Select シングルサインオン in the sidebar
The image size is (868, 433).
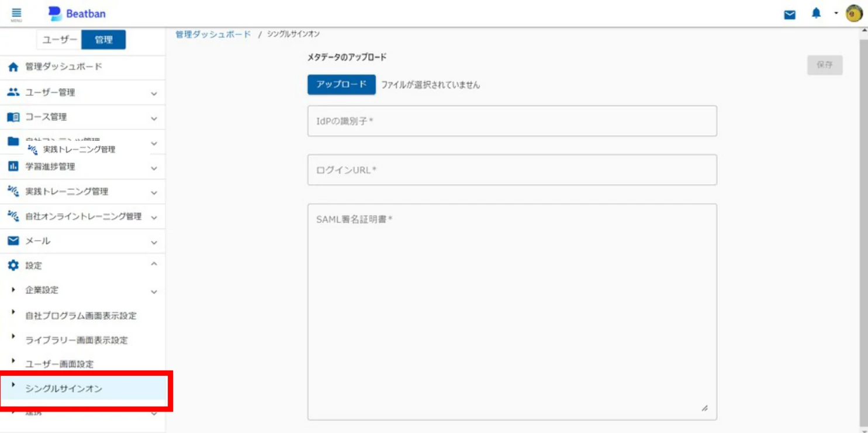[x=82, y=389]
